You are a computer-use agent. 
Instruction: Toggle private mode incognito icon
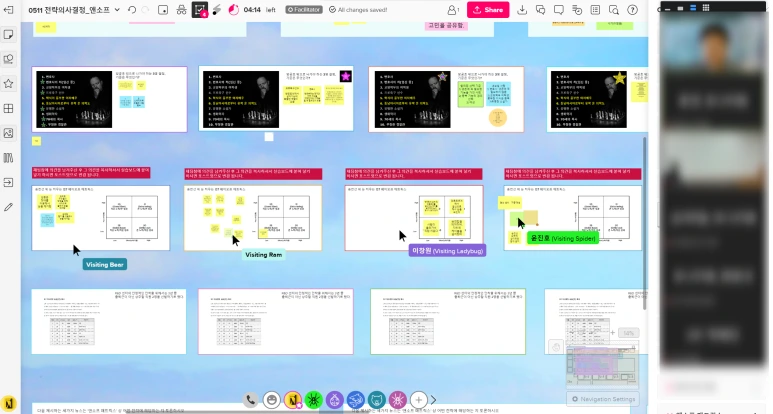click(181, 10)
